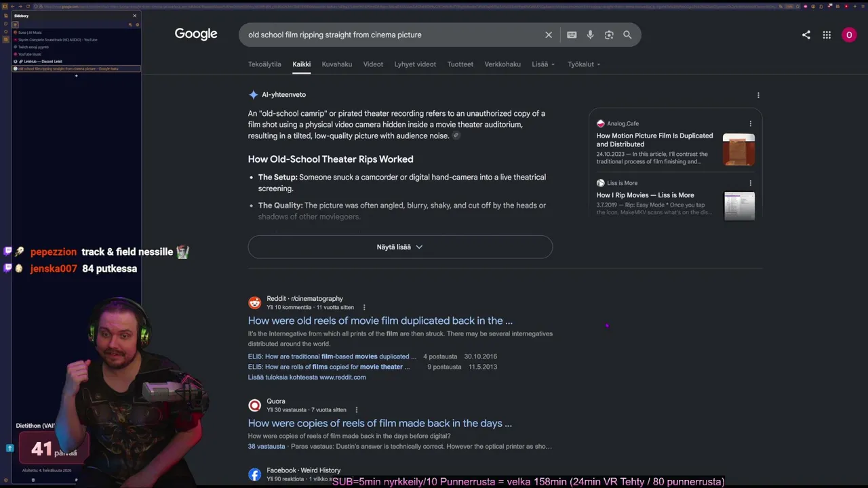This screenshot has width=868, height=488.
Task: Expand AI overview with Näytä lisää
Action: [x=400, y=247]
